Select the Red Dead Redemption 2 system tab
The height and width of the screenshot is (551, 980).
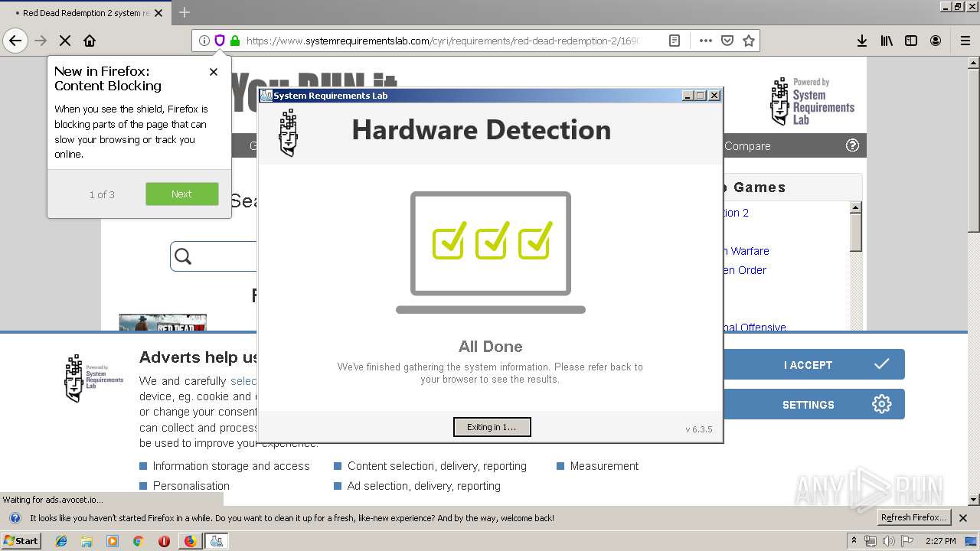[85, 13]
